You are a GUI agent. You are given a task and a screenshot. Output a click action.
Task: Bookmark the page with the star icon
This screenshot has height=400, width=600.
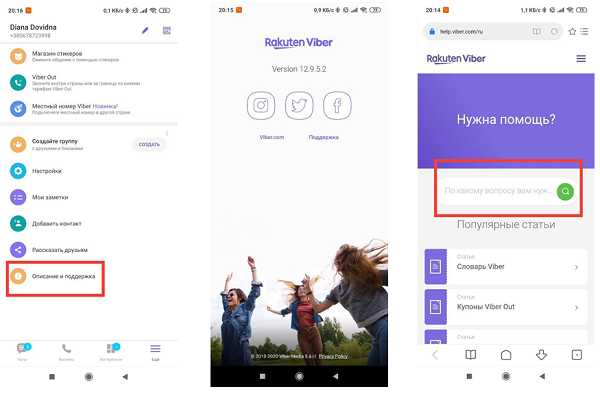pyautogui.click(x=572, y=31)
